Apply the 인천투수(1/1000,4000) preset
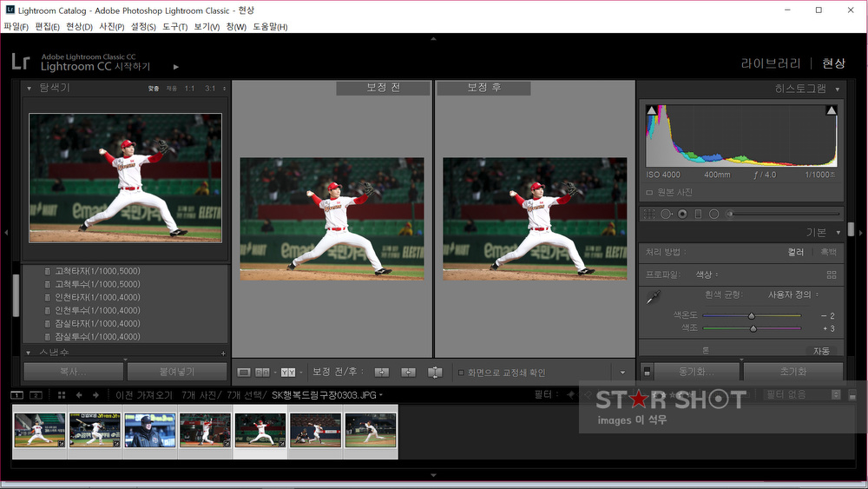868x489 pixels. [x=97, y=311]
